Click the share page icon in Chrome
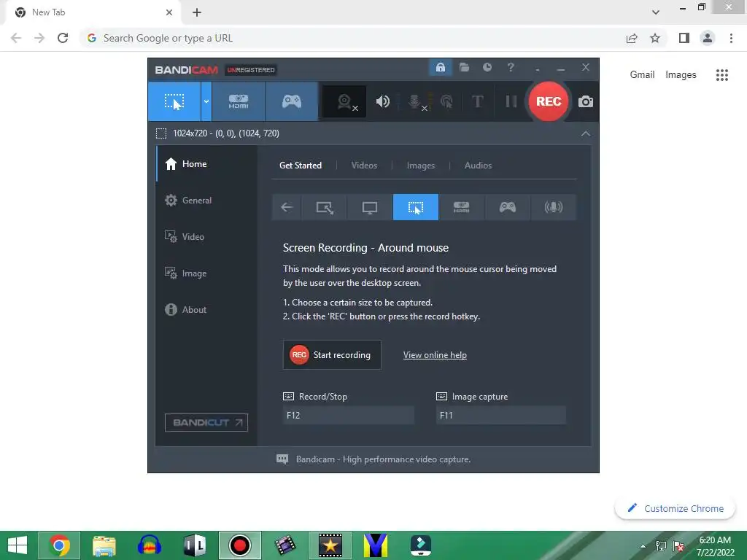Screen dimensions: 747x560 coord(632,38)
